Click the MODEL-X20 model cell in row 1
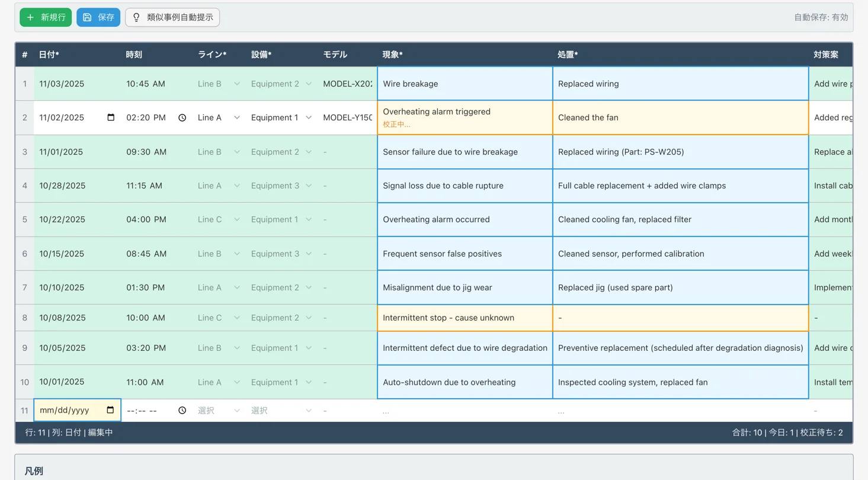This screenshot has height=480, width=868. coord(348,84)
